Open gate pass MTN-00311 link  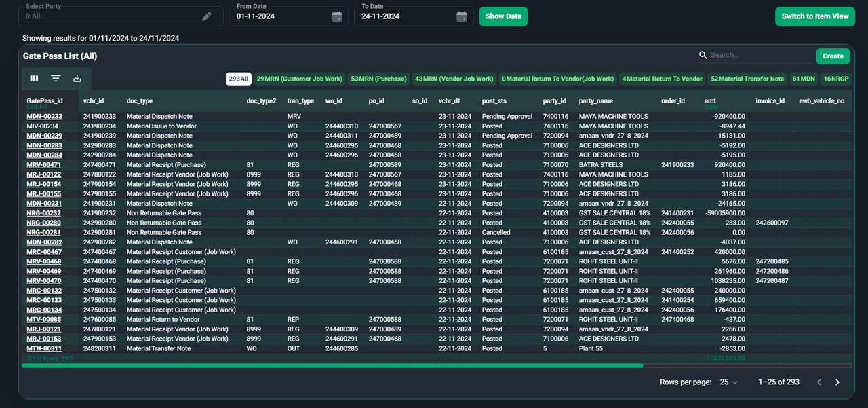point(44,348)
